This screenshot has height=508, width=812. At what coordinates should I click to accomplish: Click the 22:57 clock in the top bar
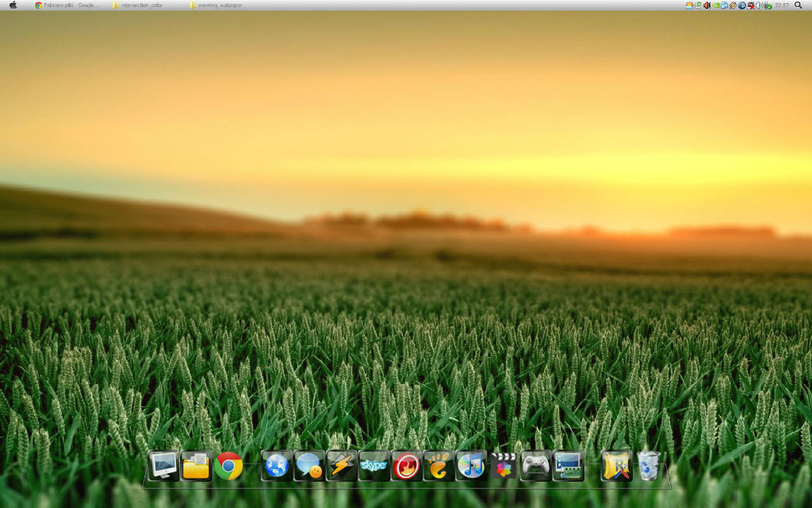[x=782, y=6]
